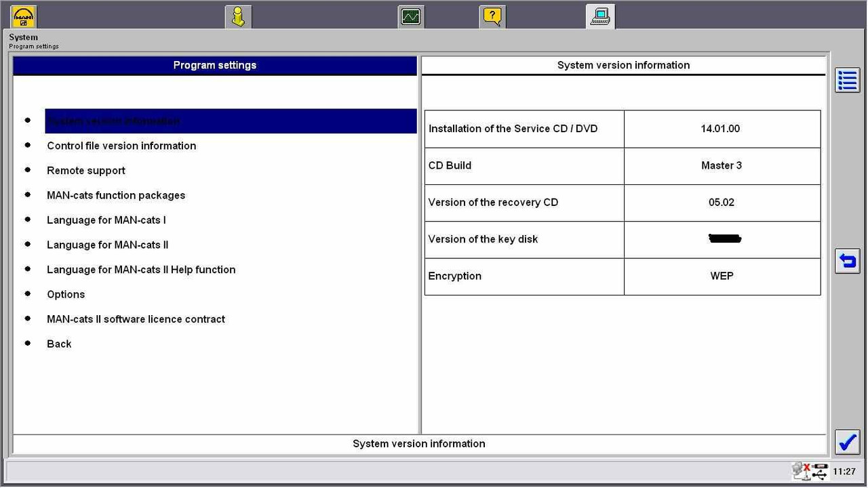Click the System version information panel header
868x488 pixels.
click(x=623, y=65)
